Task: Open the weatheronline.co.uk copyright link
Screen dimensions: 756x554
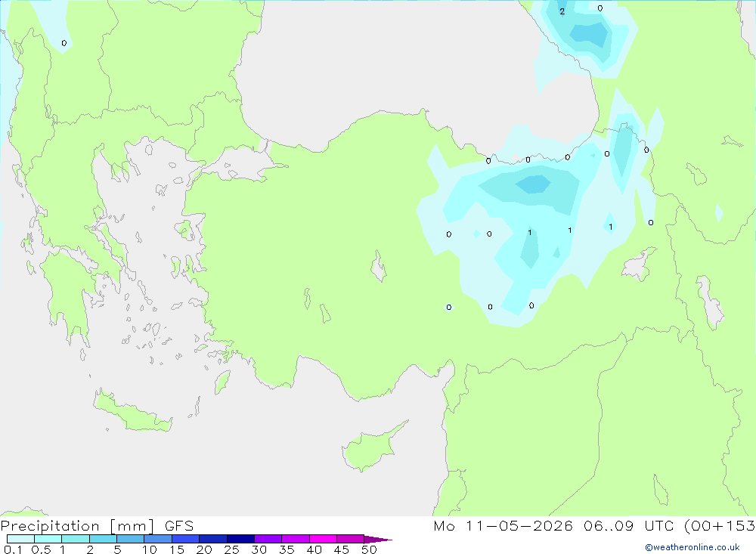Action: (x=692, y=547)
